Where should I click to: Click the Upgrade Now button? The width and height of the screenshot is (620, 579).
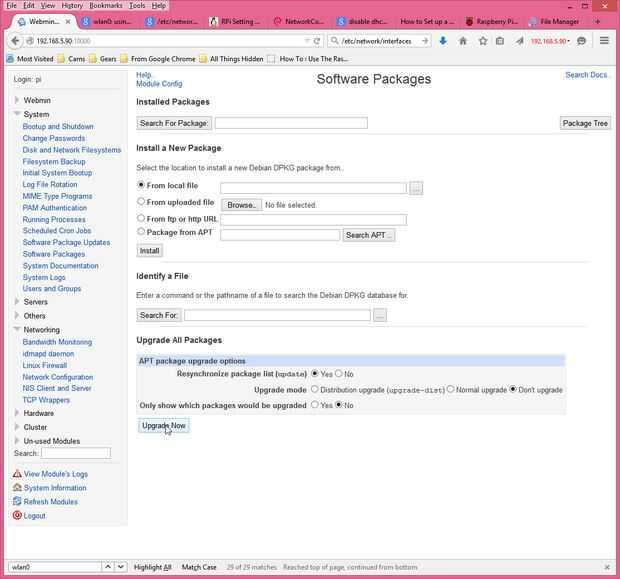164,426
